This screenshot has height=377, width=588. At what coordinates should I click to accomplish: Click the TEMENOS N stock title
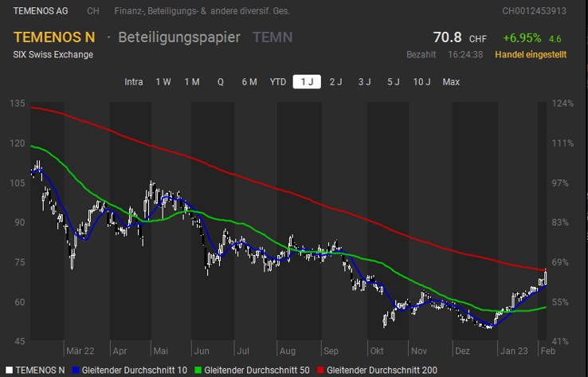(54, 37)
